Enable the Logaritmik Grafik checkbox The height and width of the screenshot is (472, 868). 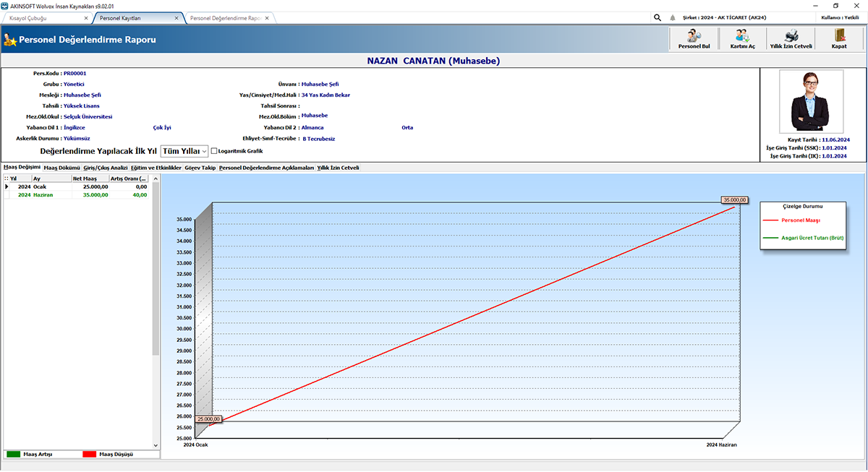point(214,150)
